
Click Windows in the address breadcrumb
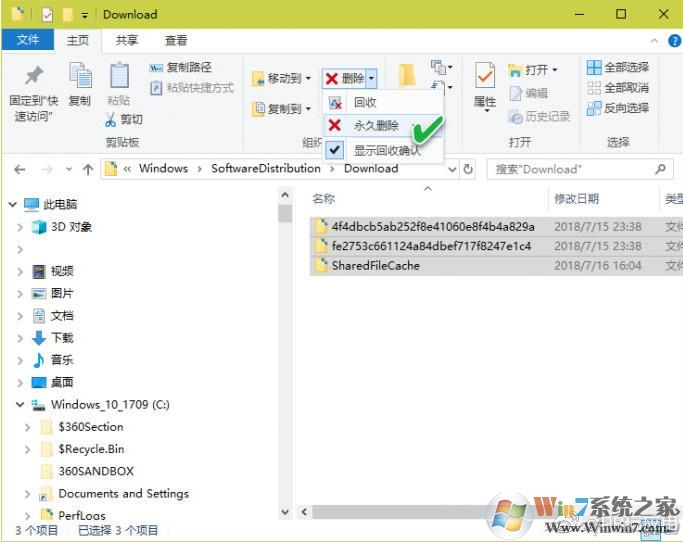pos(163,169)
